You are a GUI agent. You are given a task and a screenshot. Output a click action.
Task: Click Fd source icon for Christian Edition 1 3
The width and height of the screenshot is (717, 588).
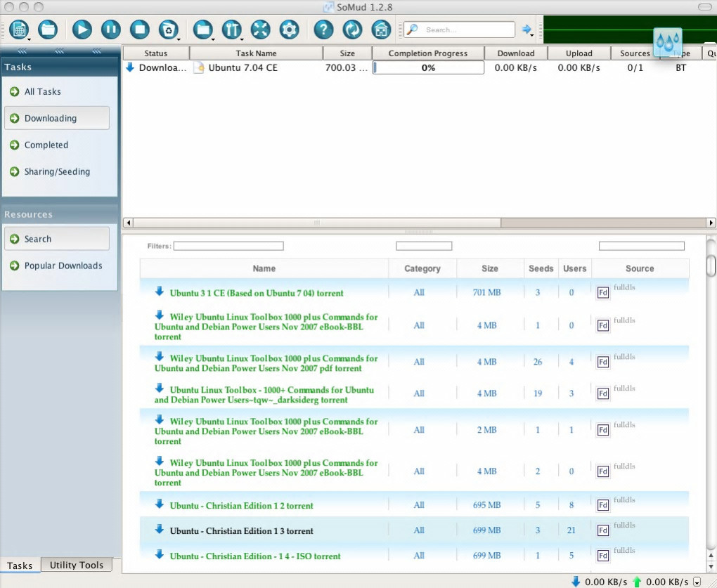pos(603,530)
